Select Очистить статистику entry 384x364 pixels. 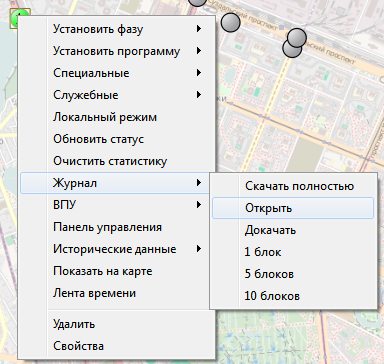117,161
